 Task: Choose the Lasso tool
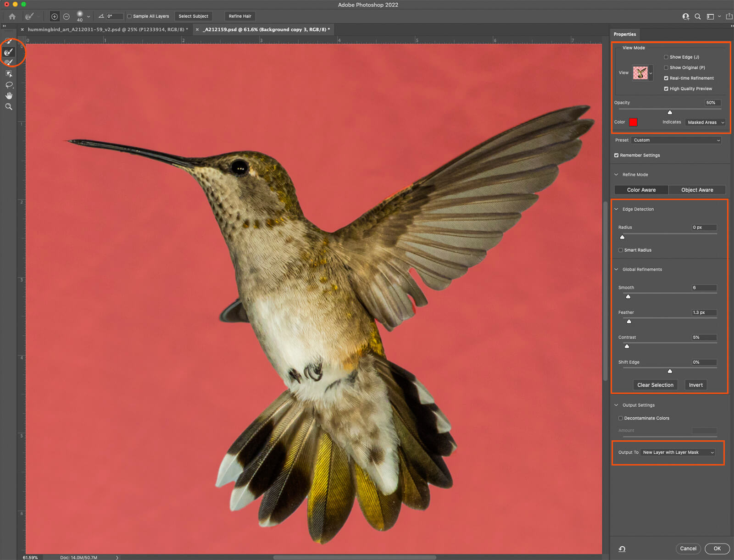9,85
